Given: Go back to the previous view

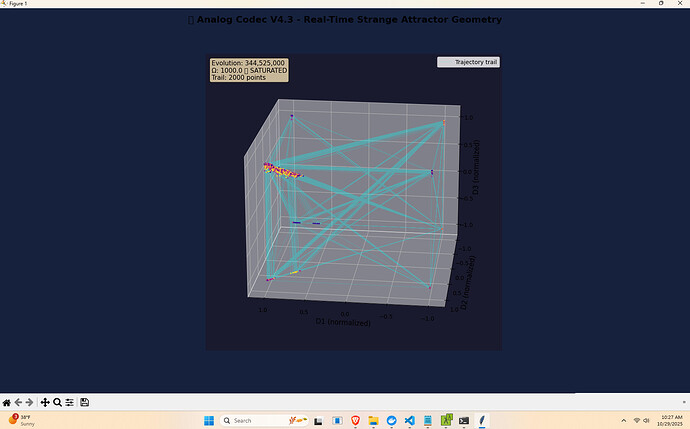Looking at the screenshot, I should tap(18, 402).
